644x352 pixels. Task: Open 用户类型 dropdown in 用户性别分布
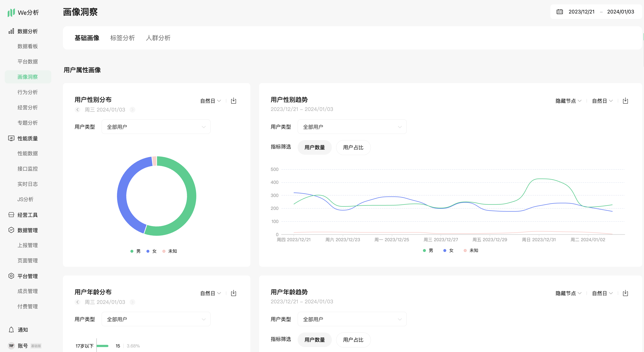click(156, 127)
